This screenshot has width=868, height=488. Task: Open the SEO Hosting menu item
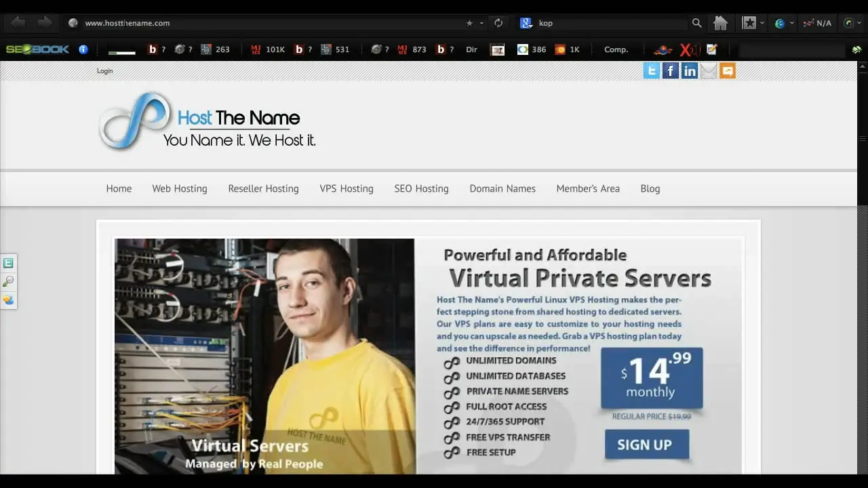pos(421,188)
